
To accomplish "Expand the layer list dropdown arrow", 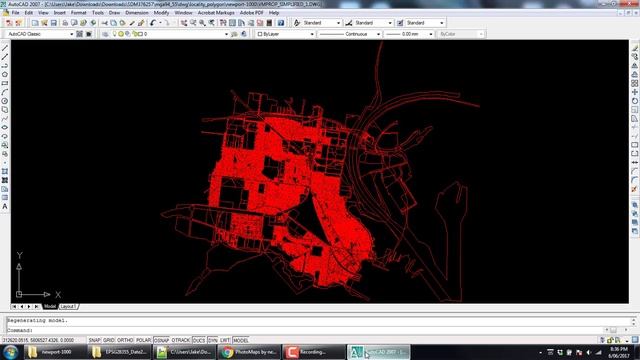I will pos(227,34).
